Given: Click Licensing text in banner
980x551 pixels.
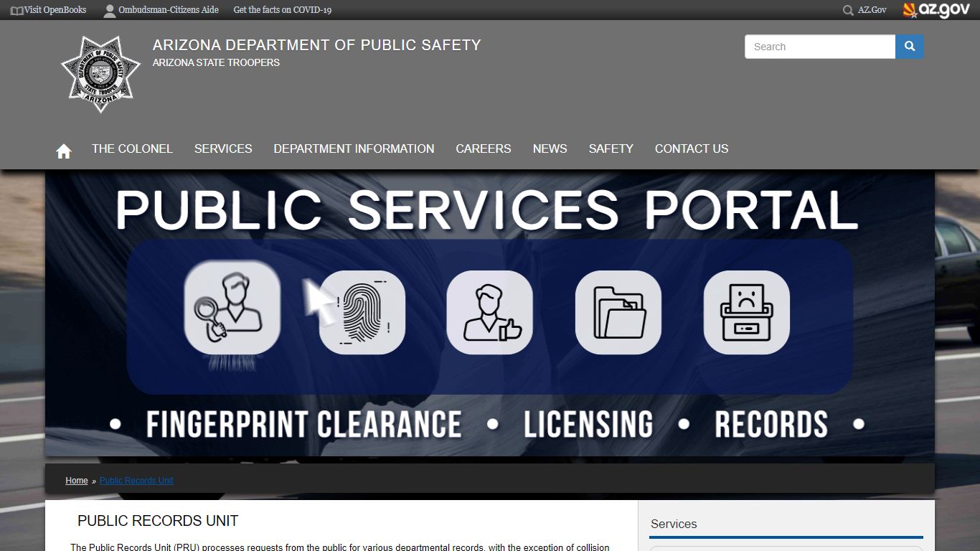Looking at the screenshot, I should coord(588,425).
